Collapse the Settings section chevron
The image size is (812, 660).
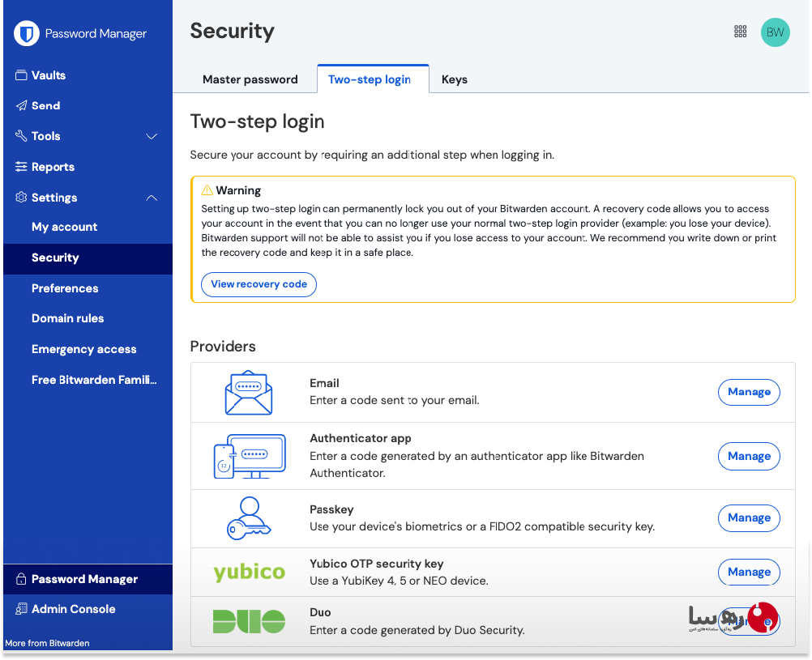(x=152, y=198)
